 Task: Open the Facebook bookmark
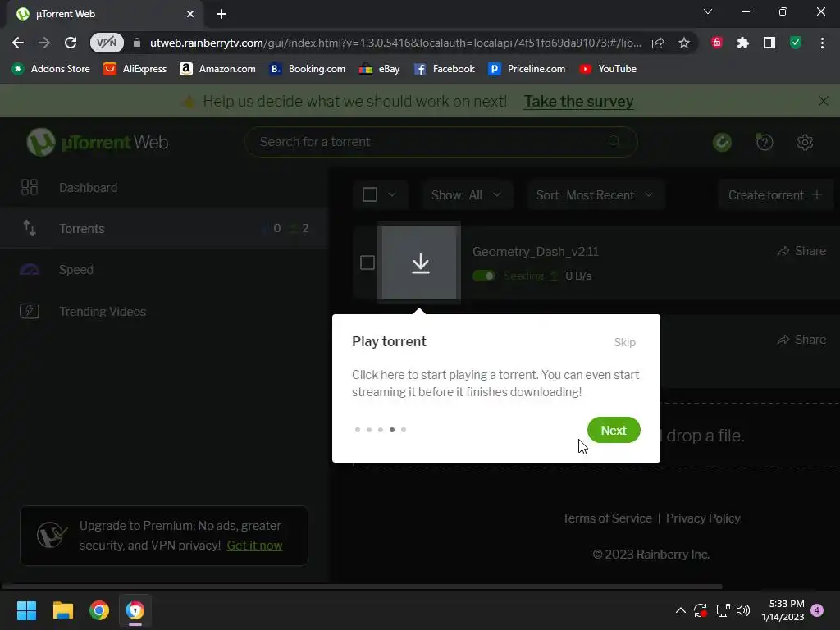(444, 69)
